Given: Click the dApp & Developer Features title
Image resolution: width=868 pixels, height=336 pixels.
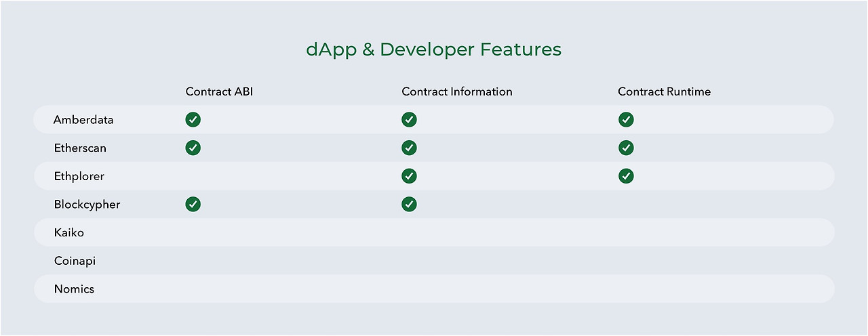Looking at the screenshot, I should (434, 49).
